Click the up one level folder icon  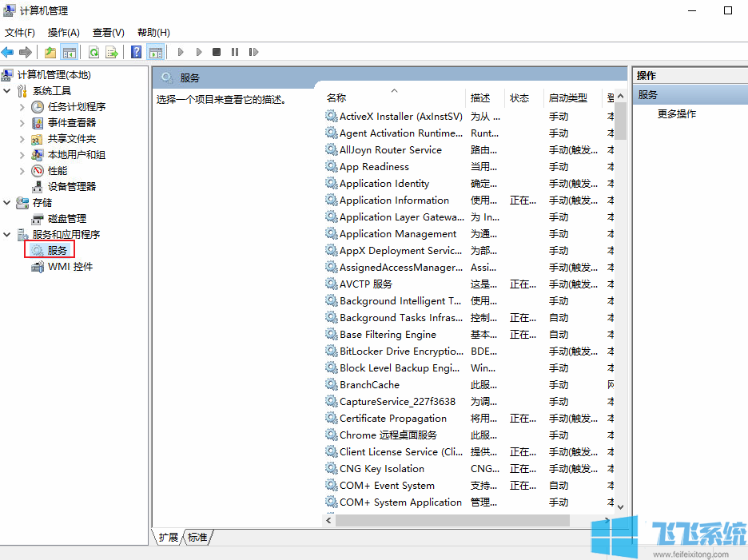50,52
